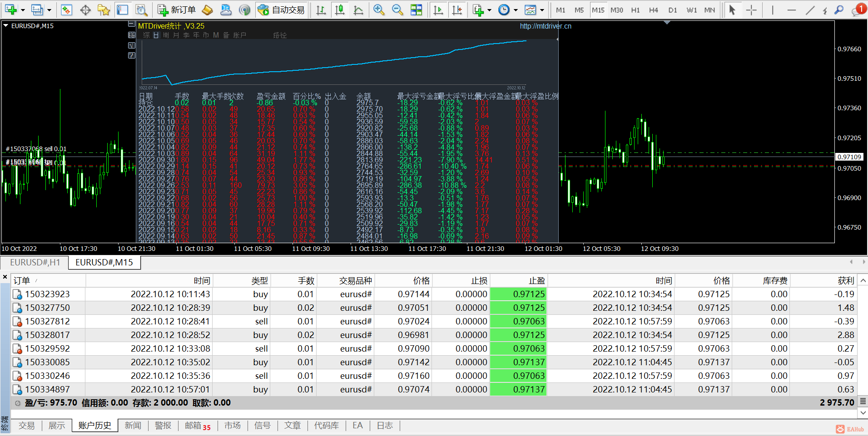Open the Market Watch panel icon
The image size is (868, 436).
(66, 10)
